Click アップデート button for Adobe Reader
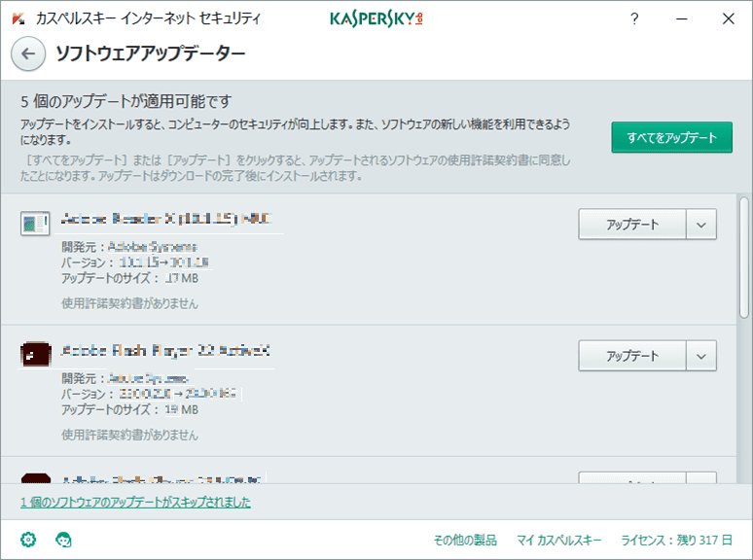 pyautogui.click(x=632, y=224)
